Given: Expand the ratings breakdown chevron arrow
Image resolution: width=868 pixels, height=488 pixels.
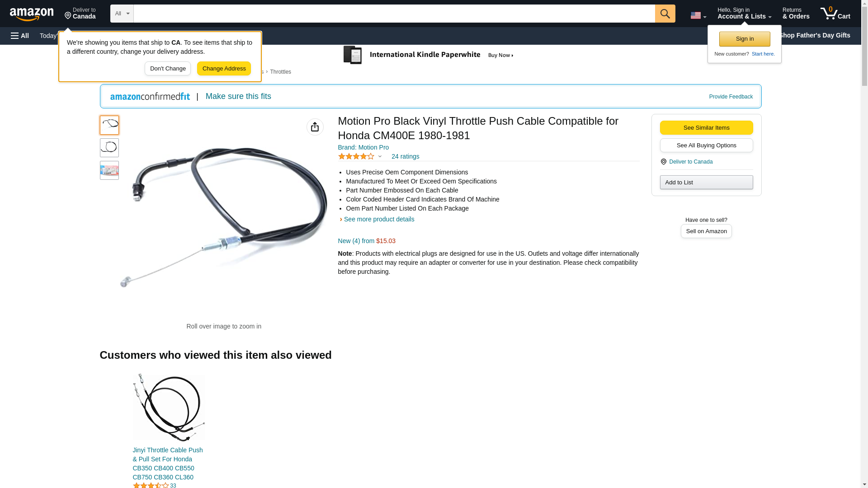Looking at the screenshot, I should coord(380,156).
